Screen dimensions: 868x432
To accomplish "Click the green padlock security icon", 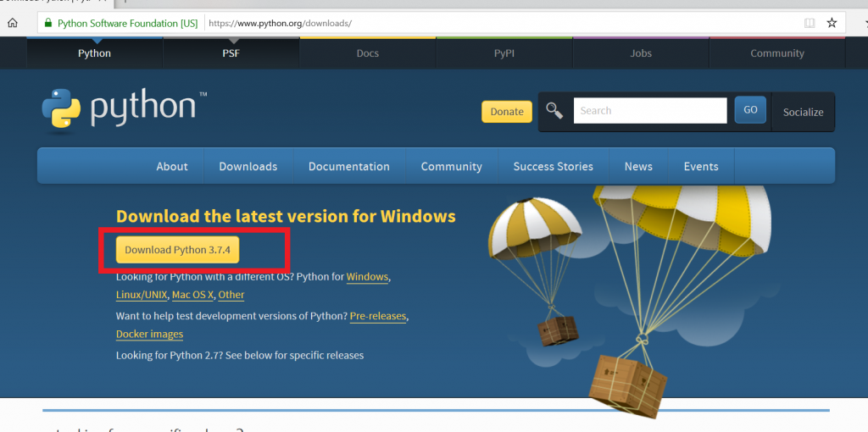I will click(48, 23).
